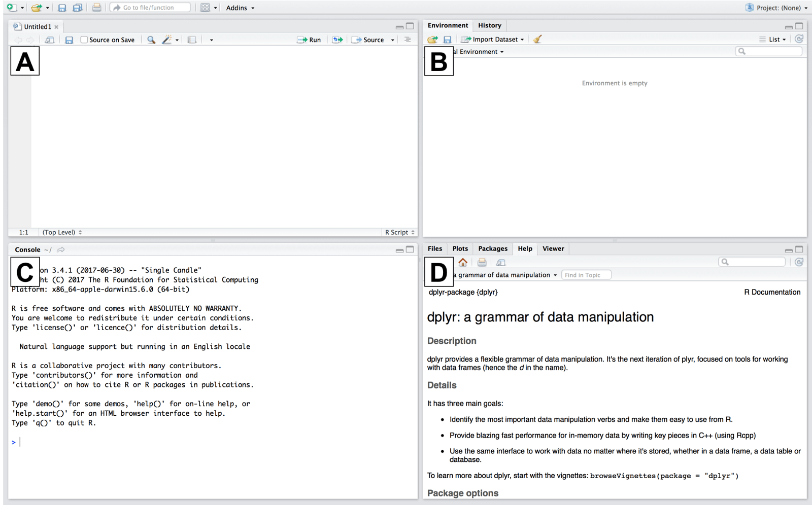Save the script with the editor's disk icon
The image size is (812, 505).
tap(70, 40)
